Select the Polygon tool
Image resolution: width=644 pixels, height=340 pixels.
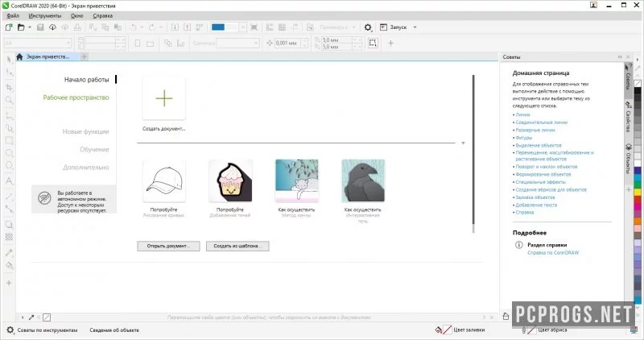click(9, 165)
